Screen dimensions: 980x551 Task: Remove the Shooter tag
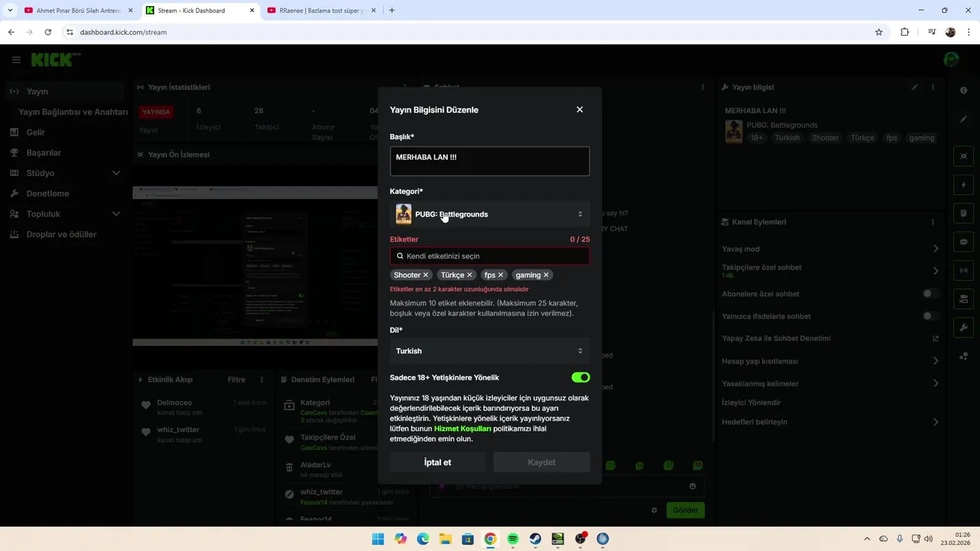(426, 275)
